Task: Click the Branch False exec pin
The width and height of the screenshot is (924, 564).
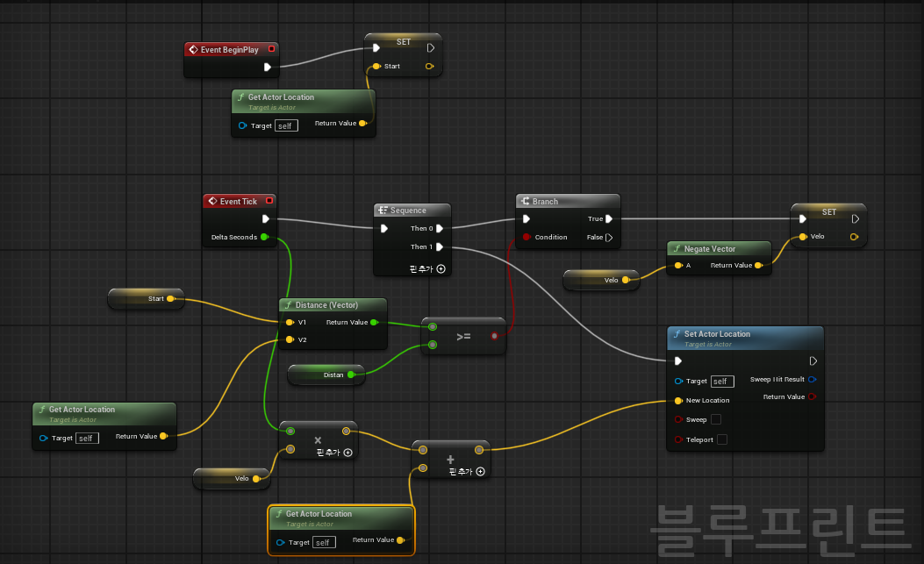Action: pyautogui.click(x=609, y=238)
